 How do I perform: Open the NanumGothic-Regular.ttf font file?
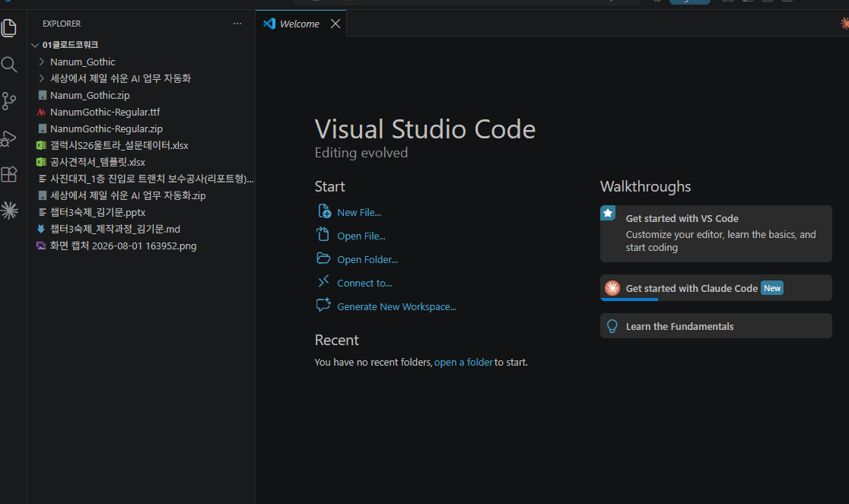[141, 112]
